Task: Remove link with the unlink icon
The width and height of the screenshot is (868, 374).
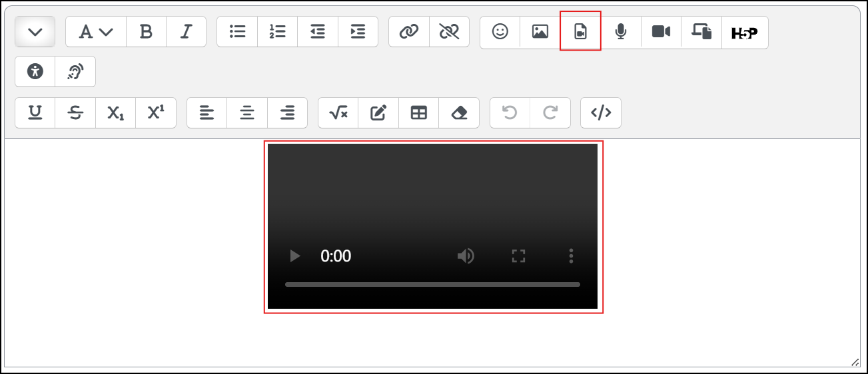Action: [x=450, y=32]
